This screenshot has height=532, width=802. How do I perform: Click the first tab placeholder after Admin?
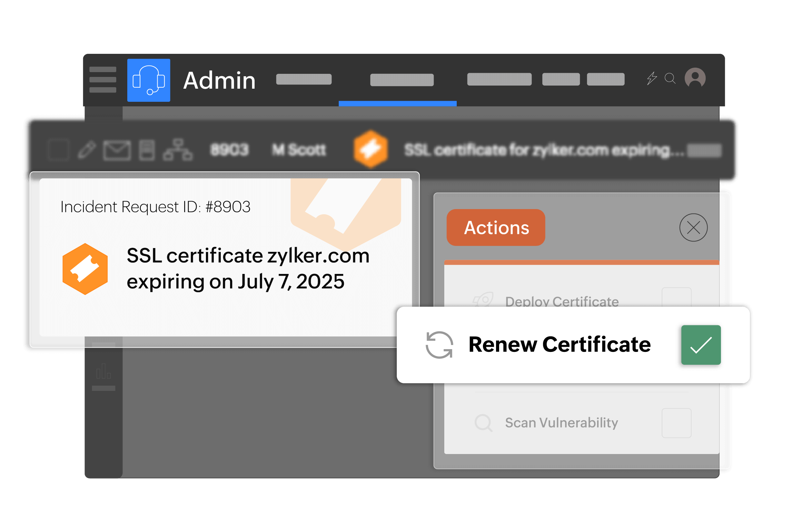pyautogui.click(x=304, y=79)
